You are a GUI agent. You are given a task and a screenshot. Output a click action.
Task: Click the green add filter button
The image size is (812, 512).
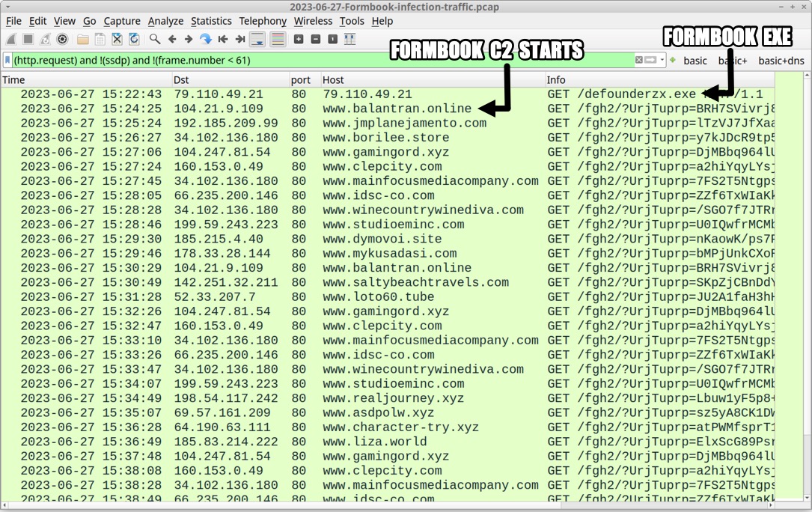[673, 60]
